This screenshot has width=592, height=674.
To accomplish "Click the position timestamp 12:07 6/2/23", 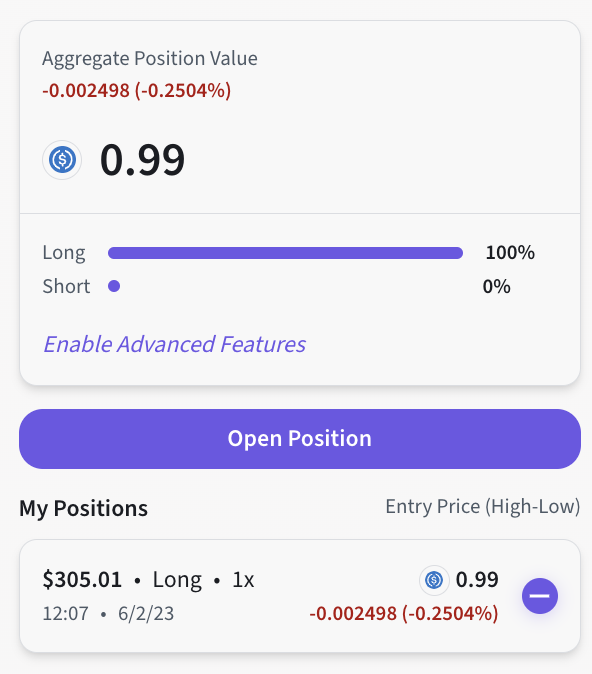I will 108,614.
